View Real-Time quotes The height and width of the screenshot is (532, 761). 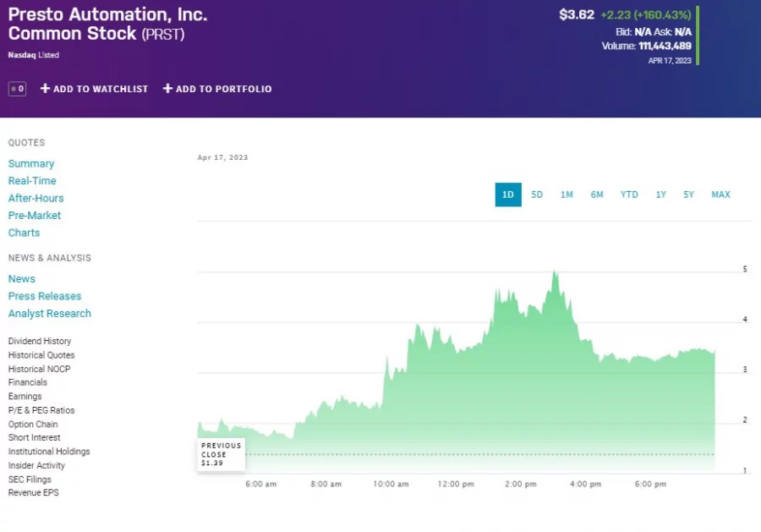click(32, 180)
